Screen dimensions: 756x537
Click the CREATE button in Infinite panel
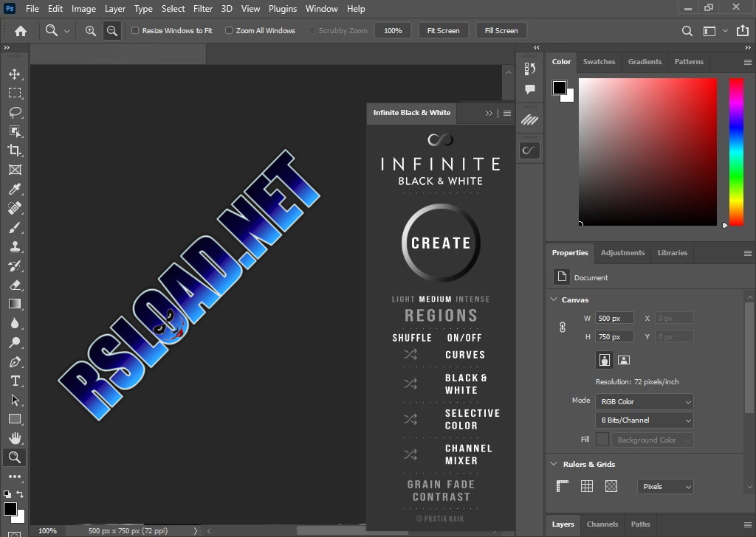coord(441,243)
